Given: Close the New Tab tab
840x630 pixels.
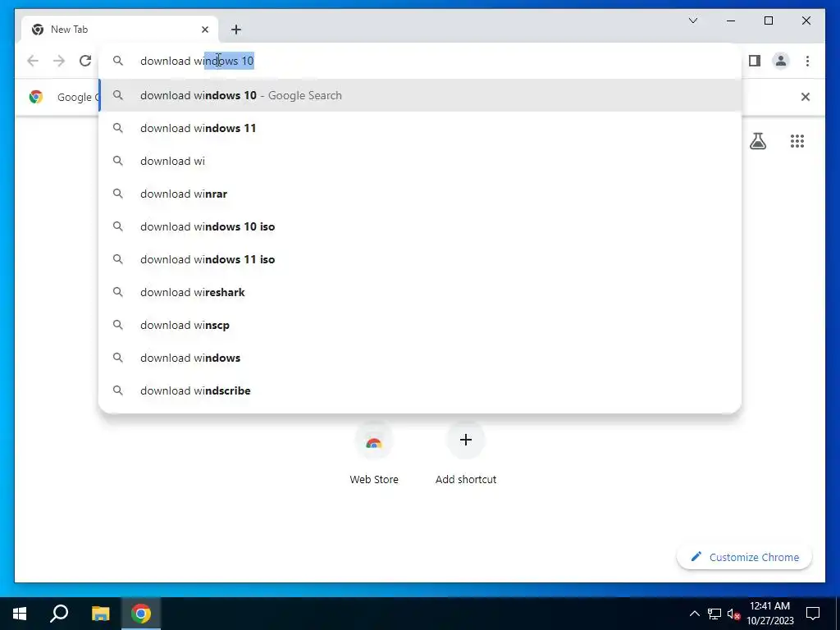Looking at the screenshot, I should coord(204,30).
